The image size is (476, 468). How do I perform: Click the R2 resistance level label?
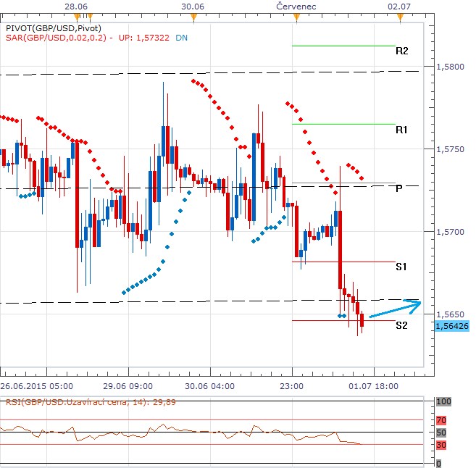[x=402, y=51]
